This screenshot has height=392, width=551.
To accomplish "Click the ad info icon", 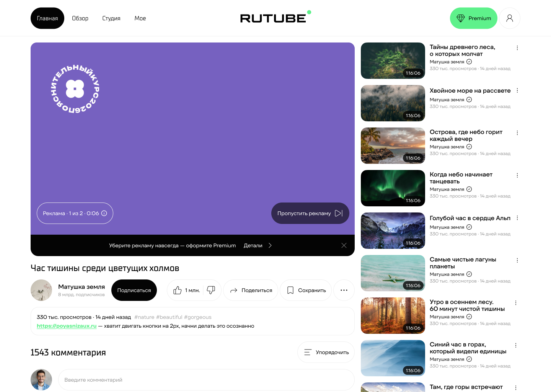I will [x=104, y=213].
